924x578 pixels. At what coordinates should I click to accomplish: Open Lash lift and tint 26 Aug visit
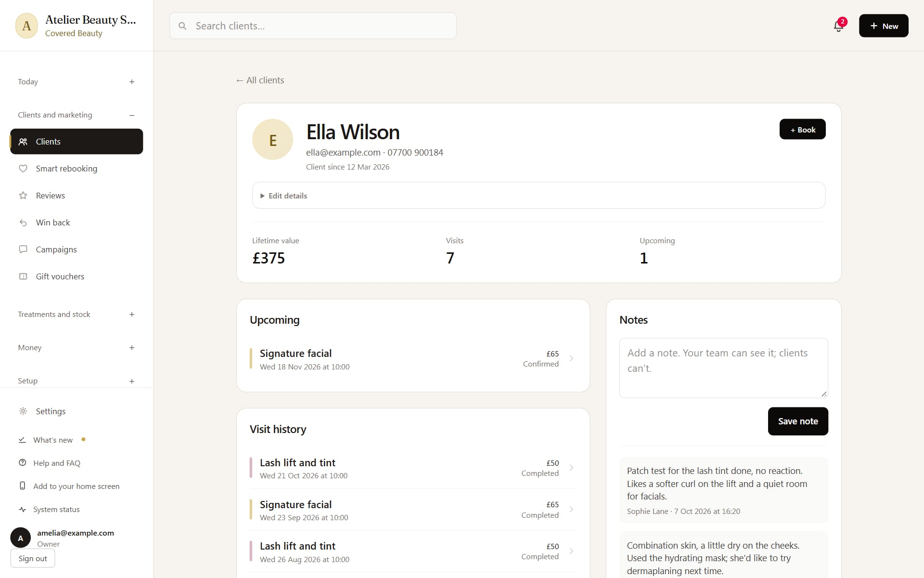pos(413,552)
